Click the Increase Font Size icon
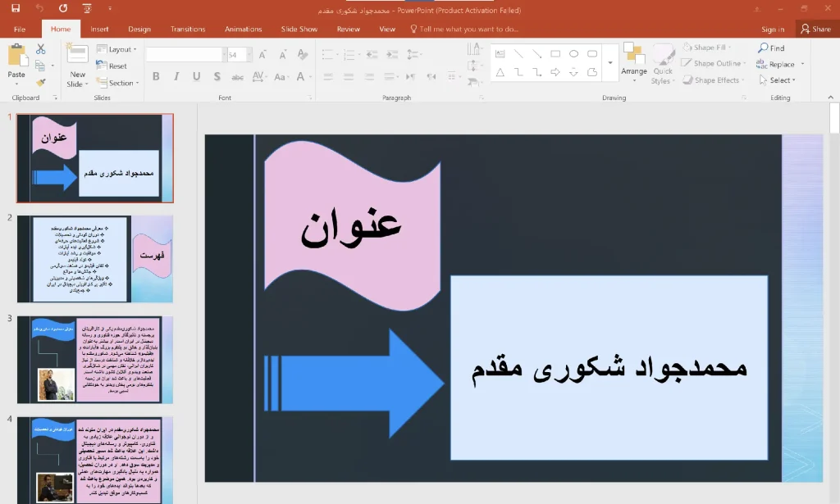The height and width of the screenshot is (504, 840). 262,55
